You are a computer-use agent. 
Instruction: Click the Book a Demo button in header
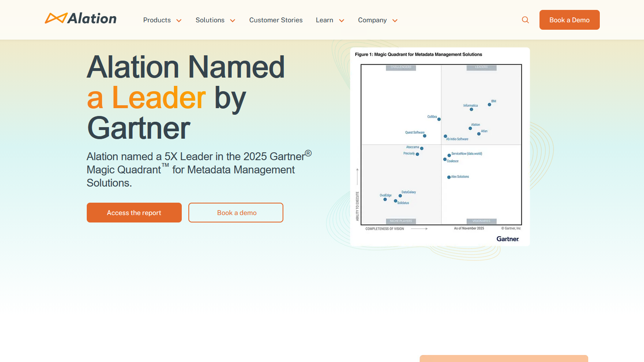(x=569, y=19)
